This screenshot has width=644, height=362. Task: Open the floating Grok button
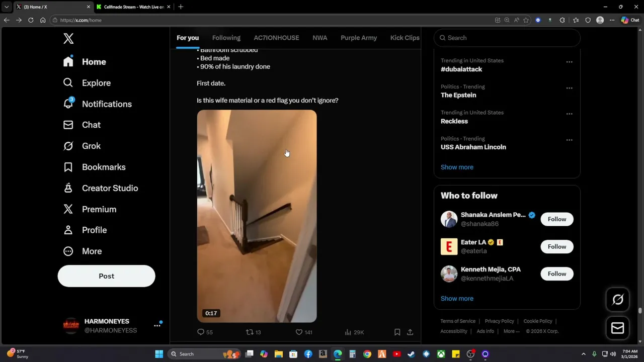pyautogui.click(x=618, y=300)
